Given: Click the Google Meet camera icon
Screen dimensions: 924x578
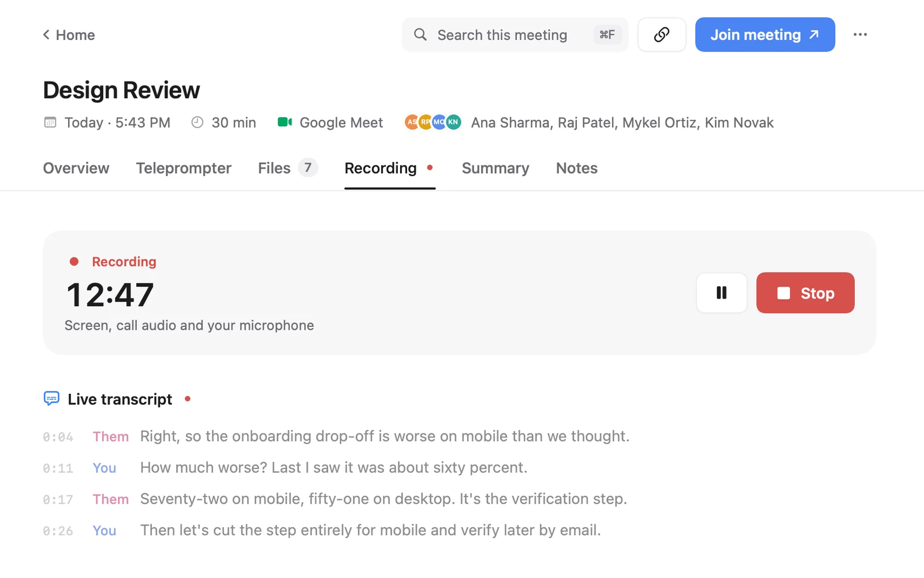Looking at the screenshot, I should [285, 122].
